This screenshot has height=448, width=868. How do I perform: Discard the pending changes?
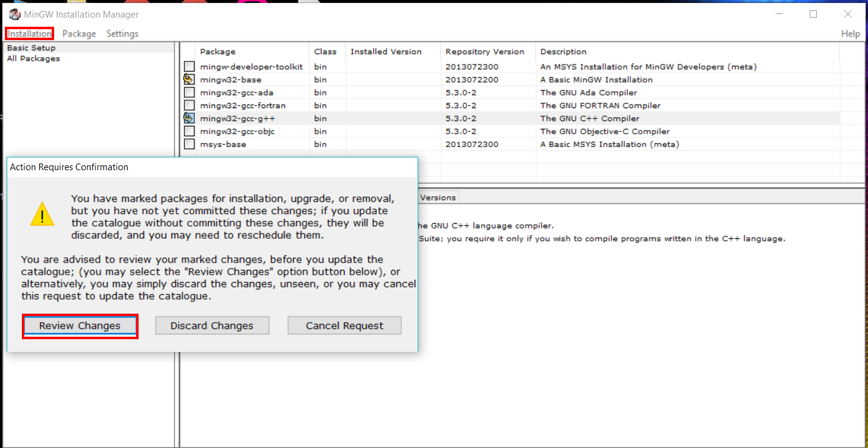click(212, 325)
